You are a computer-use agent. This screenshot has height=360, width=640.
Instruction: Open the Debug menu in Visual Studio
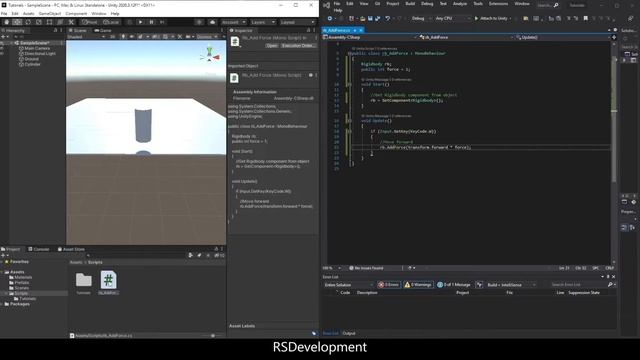[427, 4]
